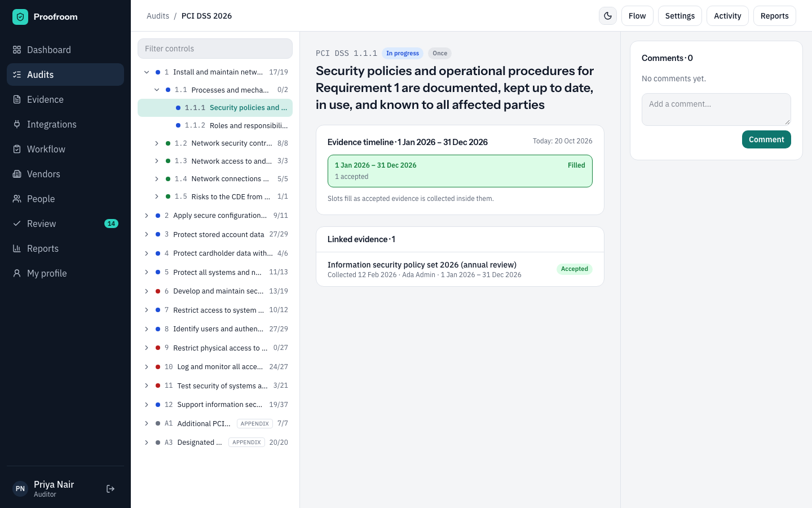Viewport: 812px width, 508px height.
Task: Open Reports in the left sidebar
Action: click(x=65, y=248)
